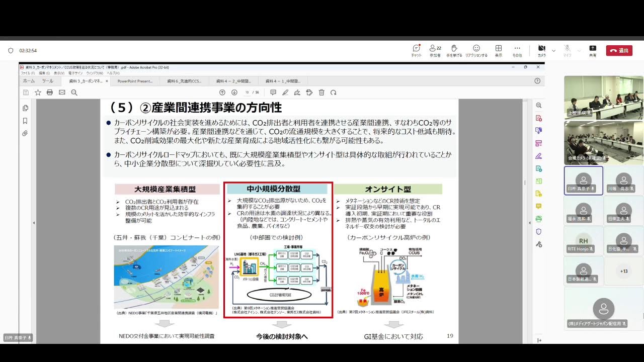Send file by email envelope icon
Image resolution: width=644 pixels, height=362 pixels.
point(62,93)
